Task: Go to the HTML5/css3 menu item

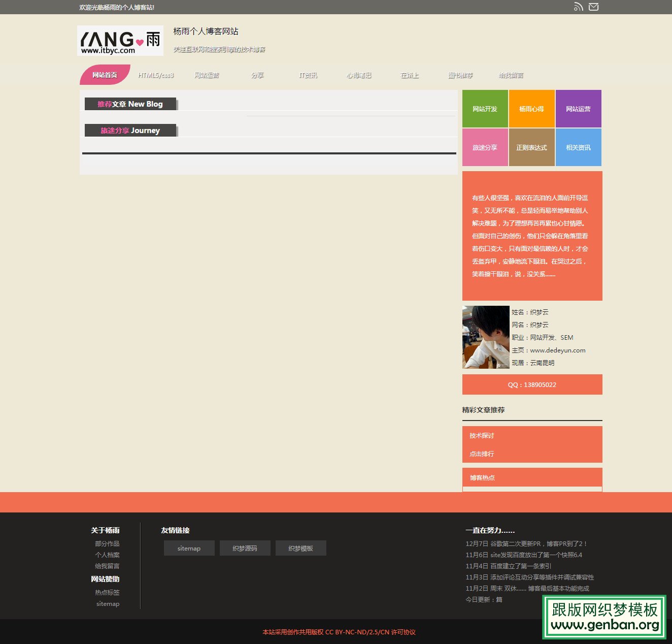Action: [x=156, y=75]
